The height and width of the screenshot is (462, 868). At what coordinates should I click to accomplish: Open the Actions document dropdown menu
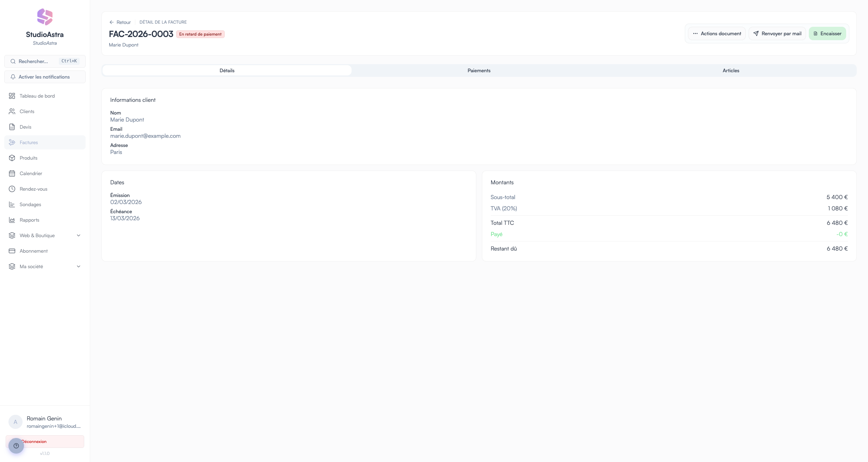717,33
